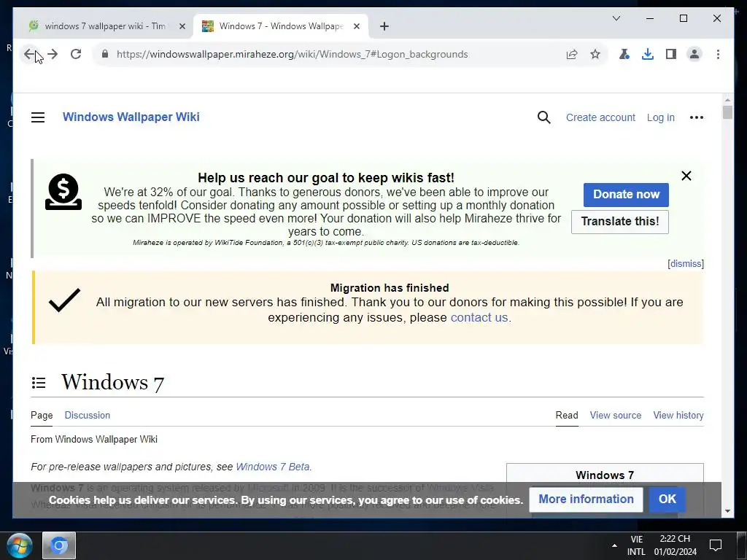Click the scrollbar down arrow
Image resolution: width=747 pixels, height=560 pixels.
(727, 511)
